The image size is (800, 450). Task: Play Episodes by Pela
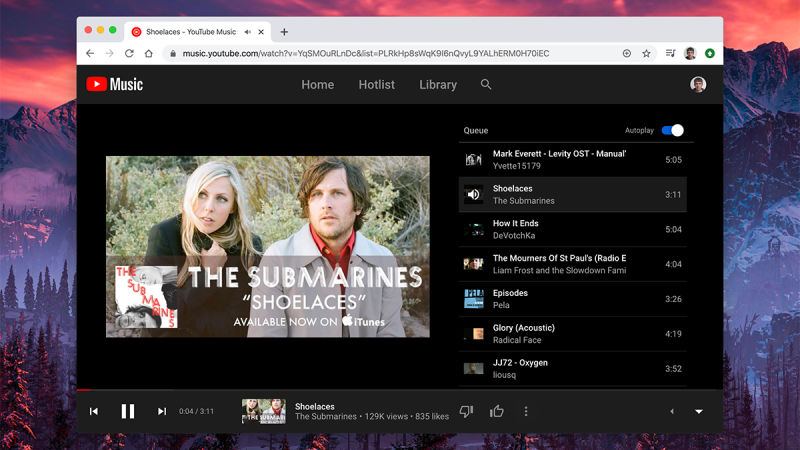pos(572,299)
